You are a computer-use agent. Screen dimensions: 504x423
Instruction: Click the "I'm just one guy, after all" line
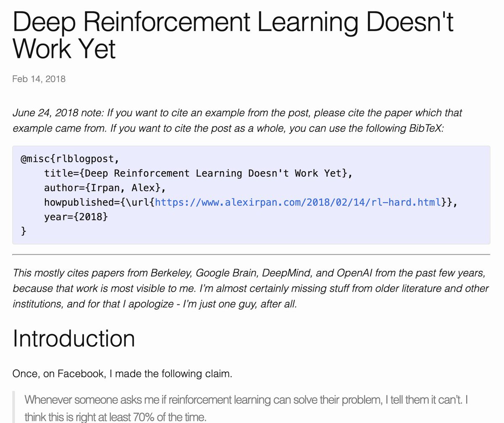coord(155,303)
